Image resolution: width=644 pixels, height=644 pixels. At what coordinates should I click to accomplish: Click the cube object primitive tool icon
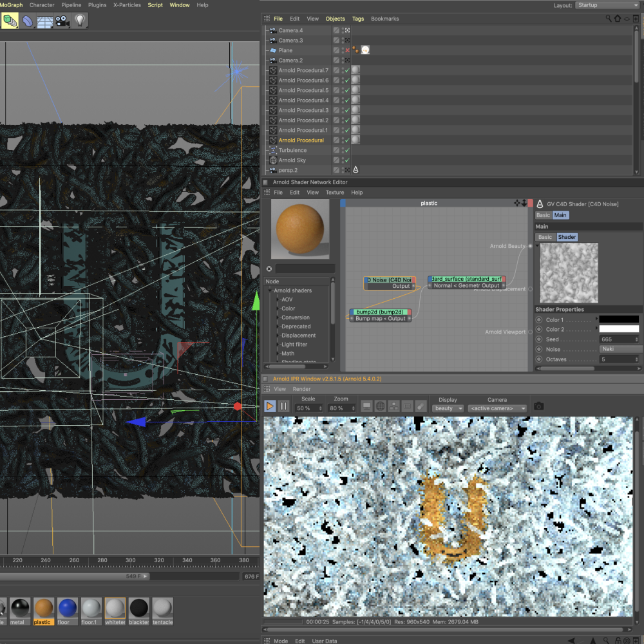tap(10, 21)
